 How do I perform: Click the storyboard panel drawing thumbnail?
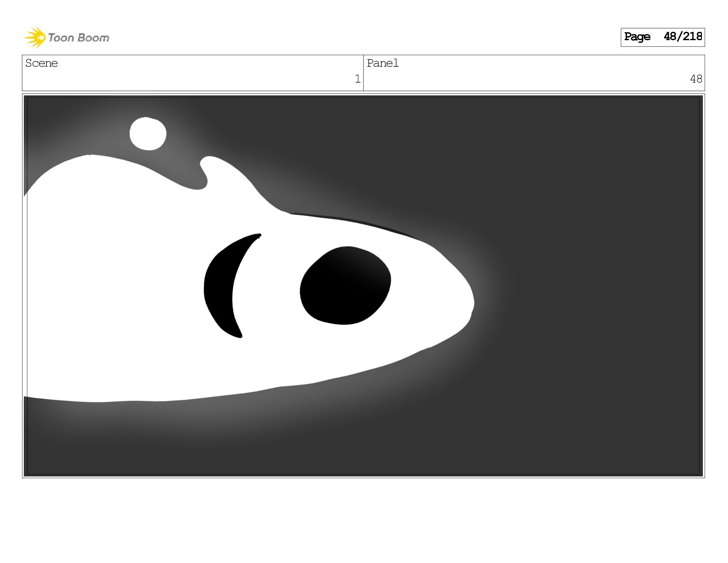(364, 286)
